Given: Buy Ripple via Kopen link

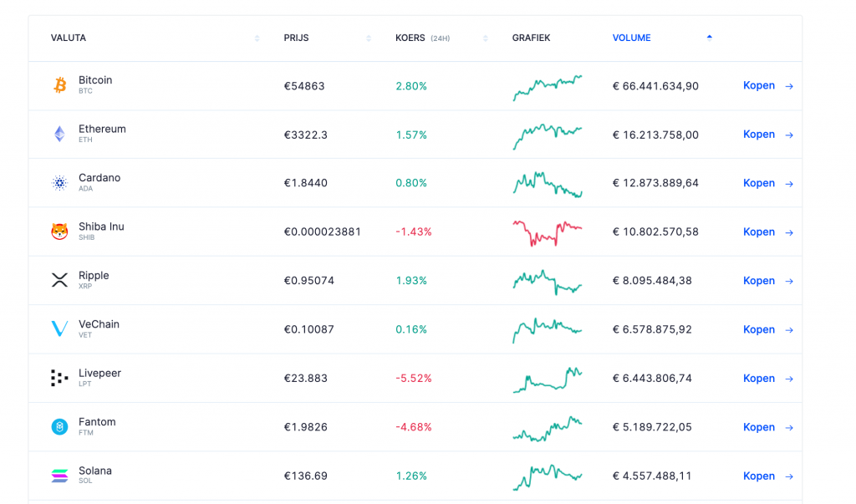Looking at the screenshot, I should (x=759, y=280).
